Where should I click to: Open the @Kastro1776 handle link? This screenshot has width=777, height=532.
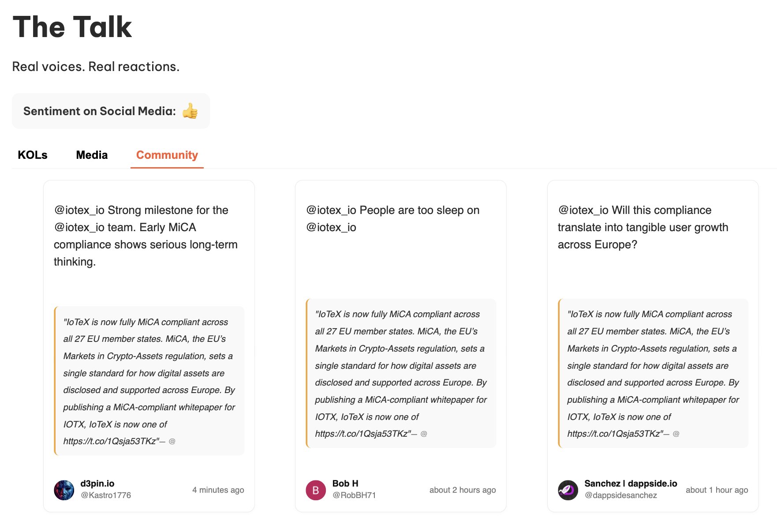point(106,495)
